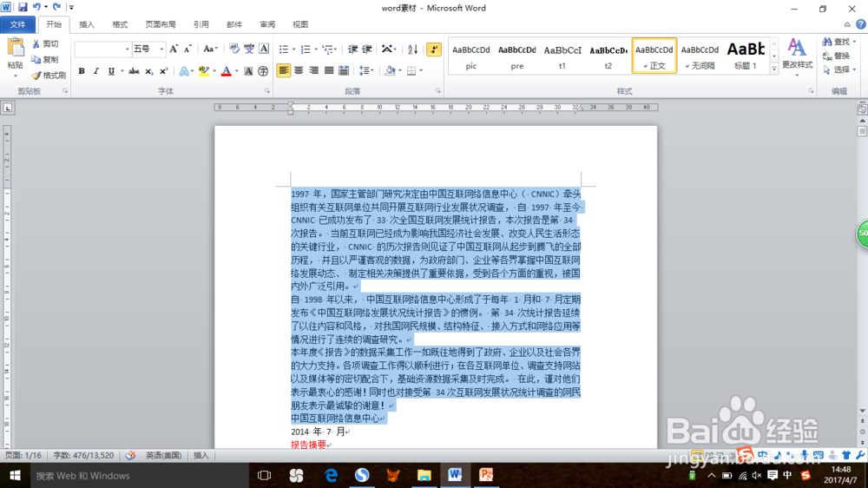Switch to References (引用) tab
Viewport: 868px width, 488px height.
[201, 24]
